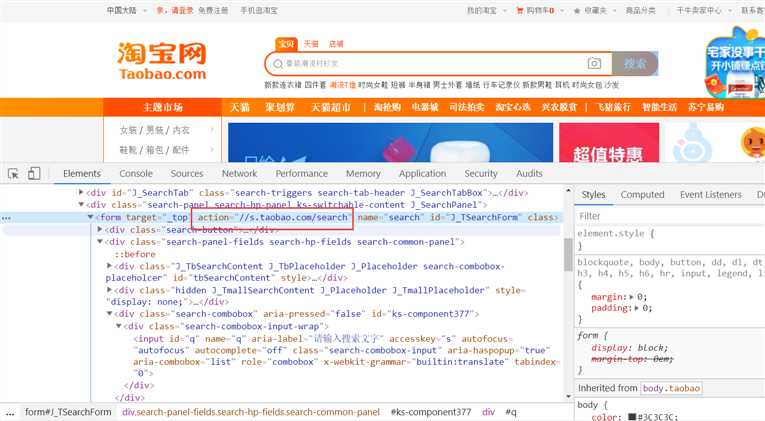Open 主题市场 in the orange nav bar

click(163, 107)
